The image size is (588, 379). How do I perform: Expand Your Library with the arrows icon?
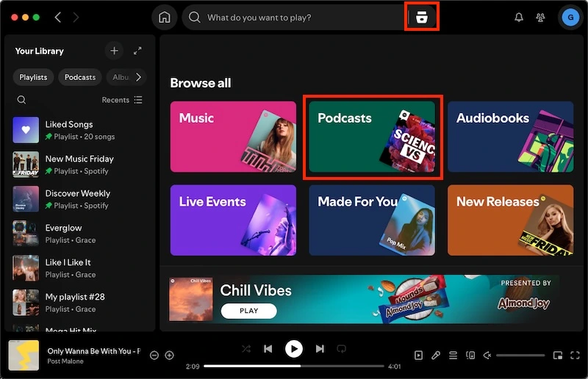pos(137,51)
